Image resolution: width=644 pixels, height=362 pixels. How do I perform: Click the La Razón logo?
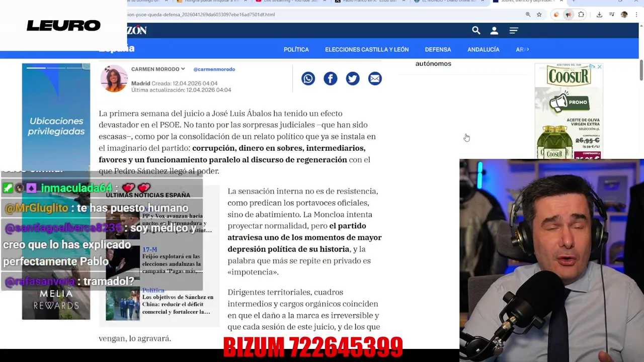click(137, 30)
